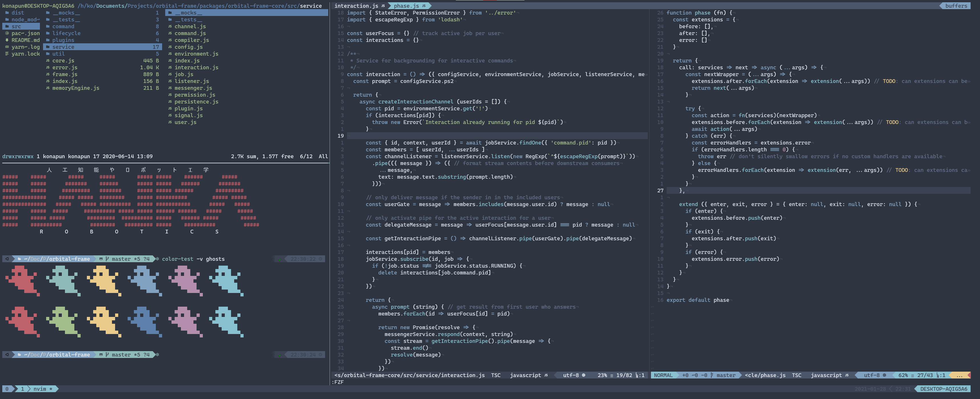Expand the node_mod~ directory in the left column
The height and width of the screenshot is (399, 980).
25,19
